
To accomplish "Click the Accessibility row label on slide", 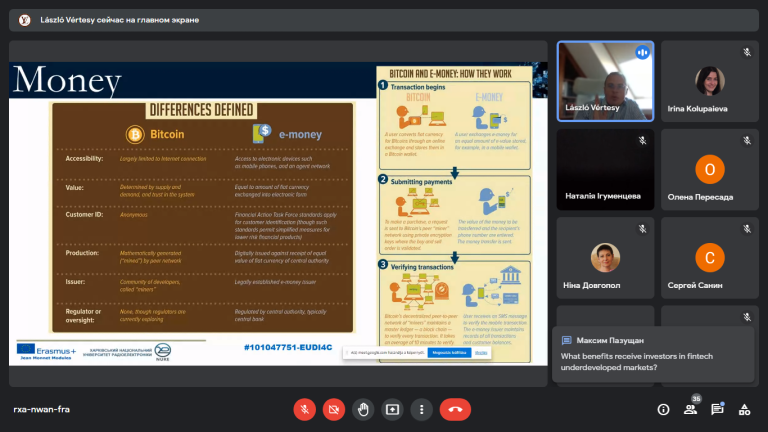I will (x=84, y=159).
